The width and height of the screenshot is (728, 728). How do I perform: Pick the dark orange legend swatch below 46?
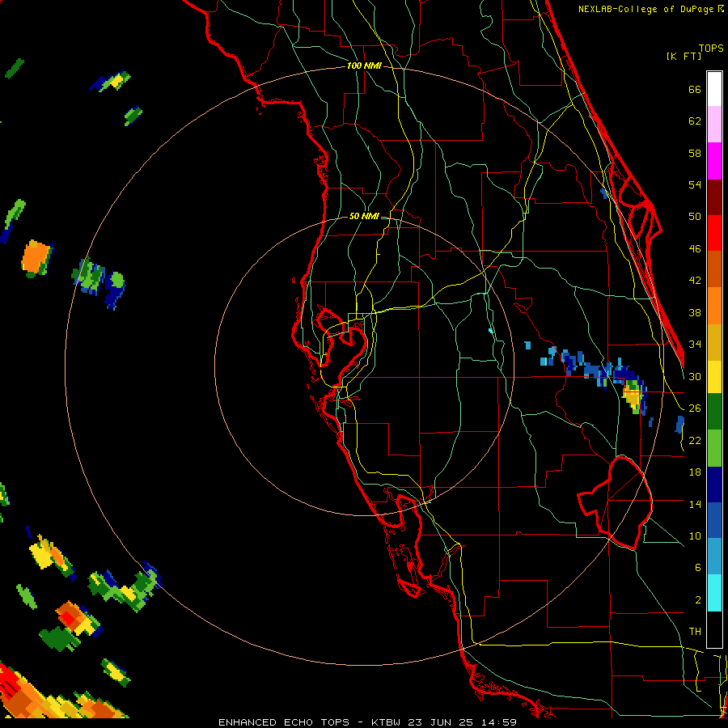[714, 269]
